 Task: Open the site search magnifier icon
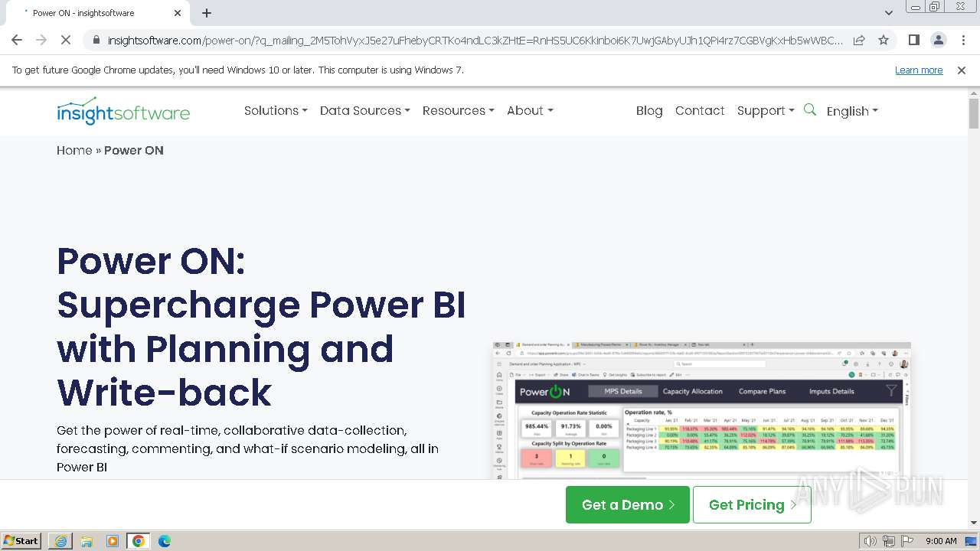[x=810, y=110]
